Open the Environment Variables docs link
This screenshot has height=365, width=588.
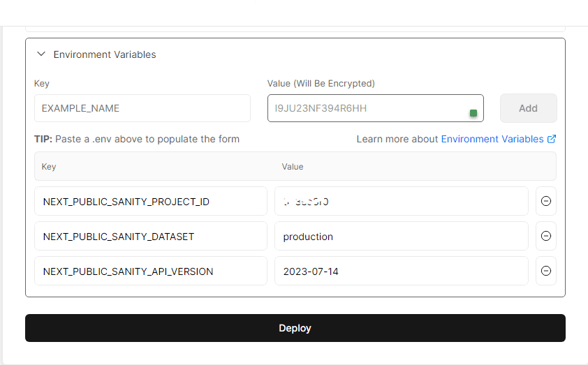pos(492,139)
